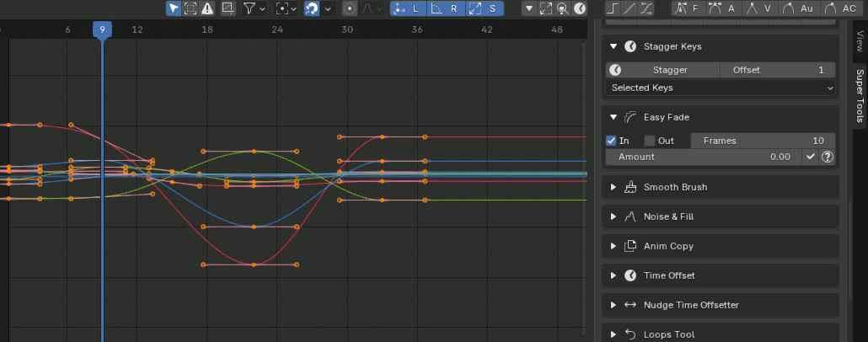
Task: Select the Tweak arrow tool
Action: pos(174,8)
